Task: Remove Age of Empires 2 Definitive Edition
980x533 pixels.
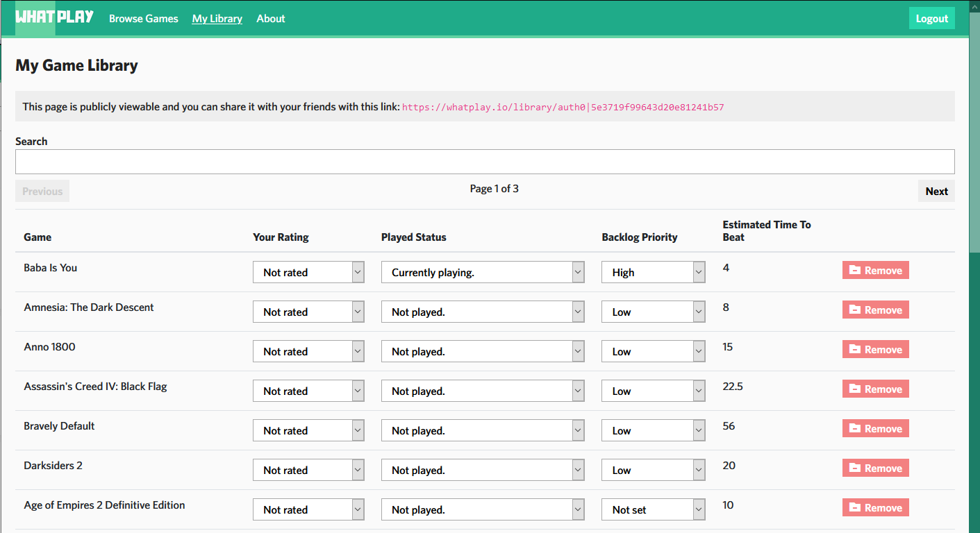Action: click(876, 508)
